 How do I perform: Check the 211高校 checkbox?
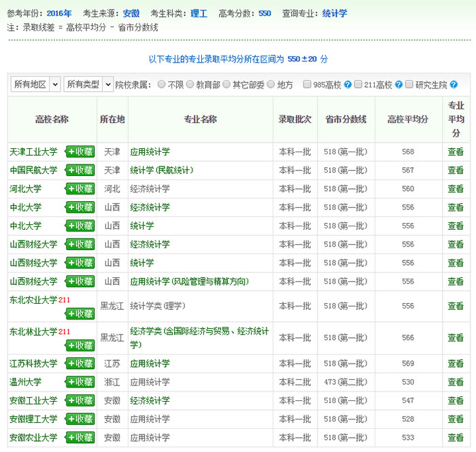point(358,84)
